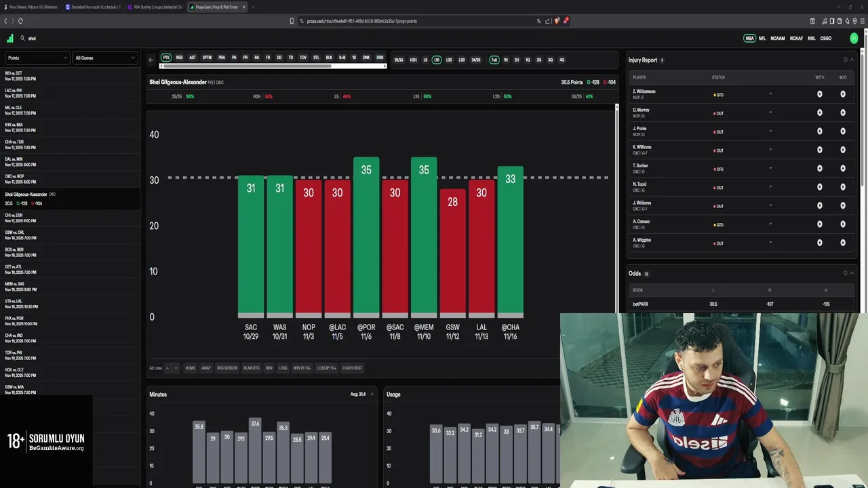Expand Z. Williamson injury details chevron
Screen dimensions: 868x488
tap(770, 94)
